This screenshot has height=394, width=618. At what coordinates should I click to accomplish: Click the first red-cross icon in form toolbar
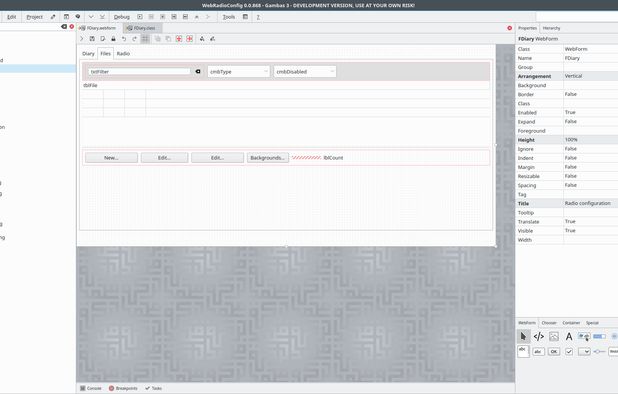179,39
